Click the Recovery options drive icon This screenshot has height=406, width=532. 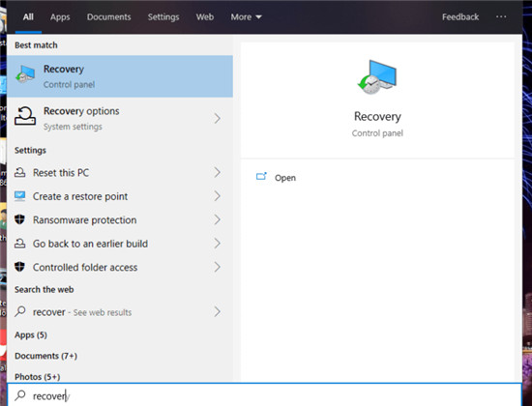[x=25, y=116]
